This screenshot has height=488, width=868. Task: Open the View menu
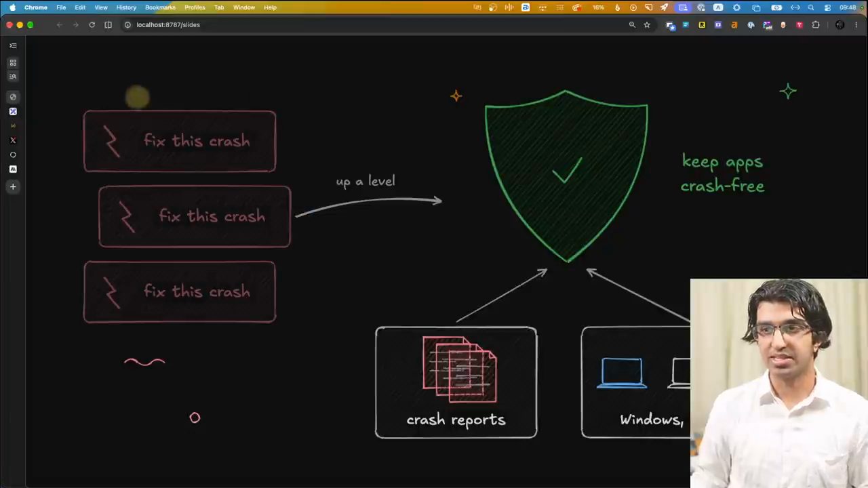[x=101, y=7]
